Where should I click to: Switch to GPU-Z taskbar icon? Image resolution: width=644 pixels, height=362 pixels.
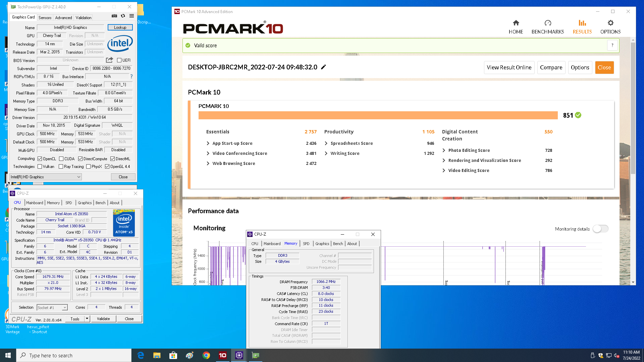(256, 355)
